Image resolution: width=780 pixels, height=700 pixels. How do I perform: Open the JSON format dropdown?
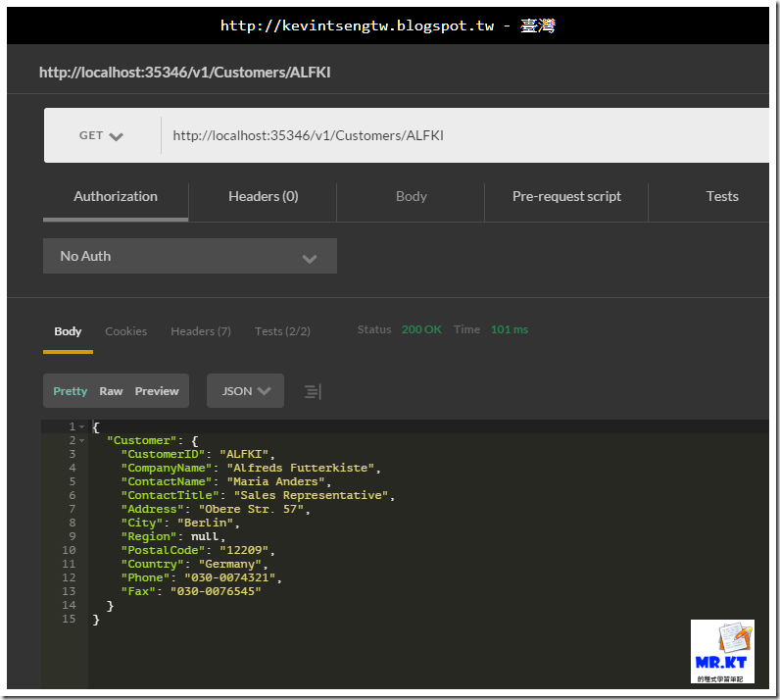point(245,391)
